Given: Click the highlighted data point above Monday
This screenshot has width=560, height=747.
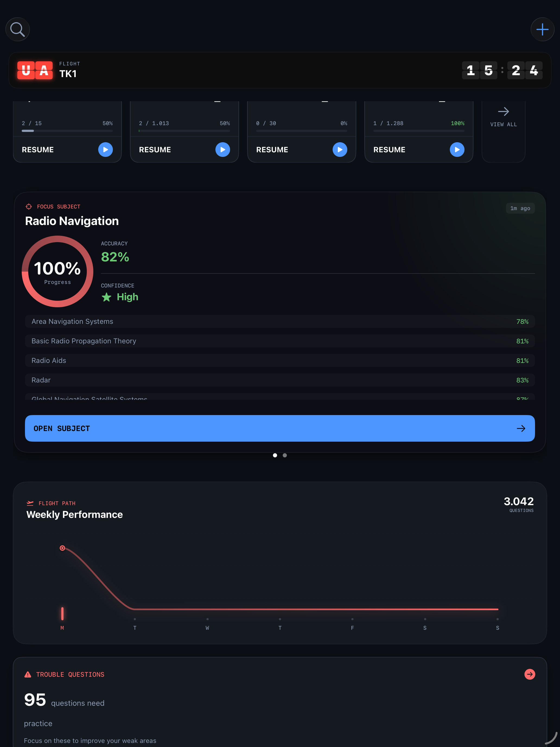Looking at the screenshot, I should click(62, 548).
